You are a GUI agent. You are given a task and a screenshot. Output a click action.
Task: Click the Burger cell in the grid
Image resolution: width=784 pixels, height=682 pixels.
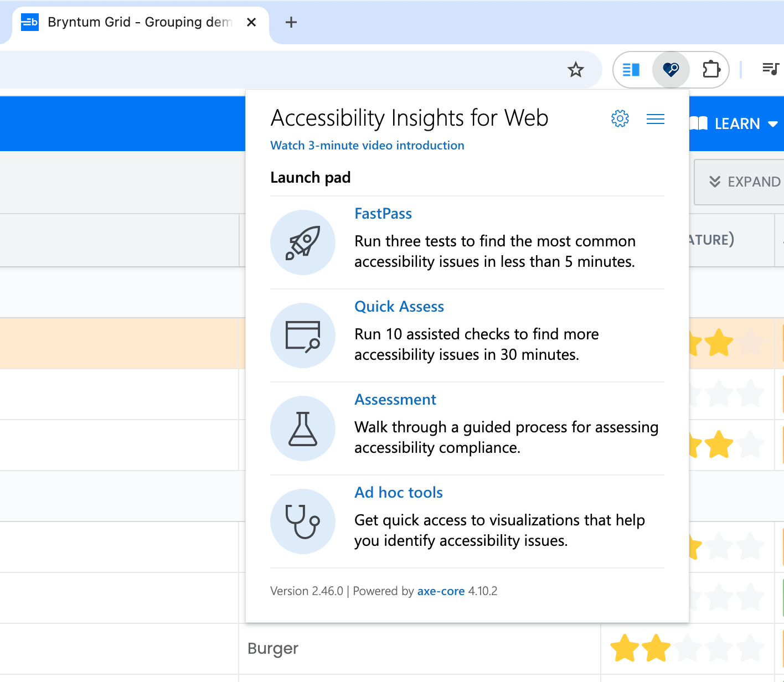coord(420,648)
